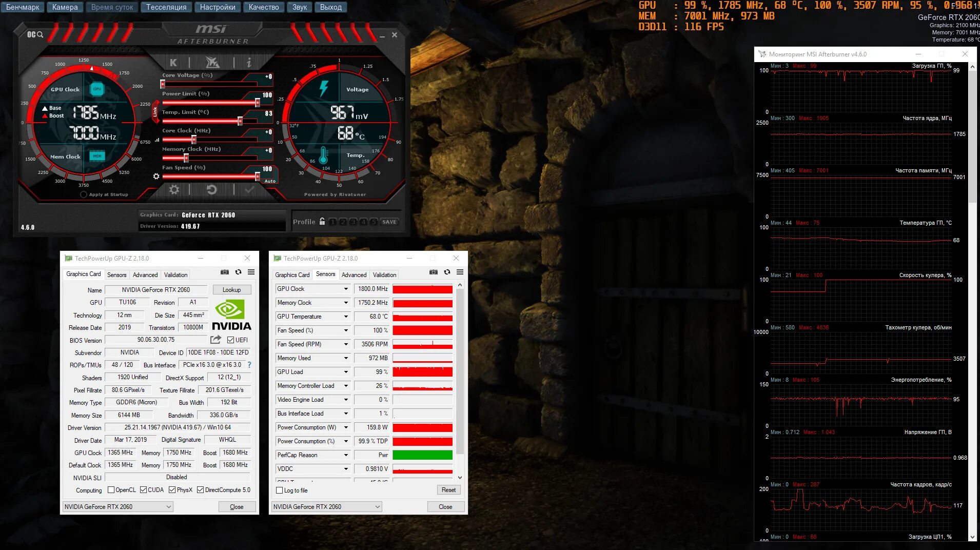Image resolution: width=980 pixels, height=550 pixels.
Task: Expand PerfCap Reason sensor dropdown
Action: pos(346,455)
